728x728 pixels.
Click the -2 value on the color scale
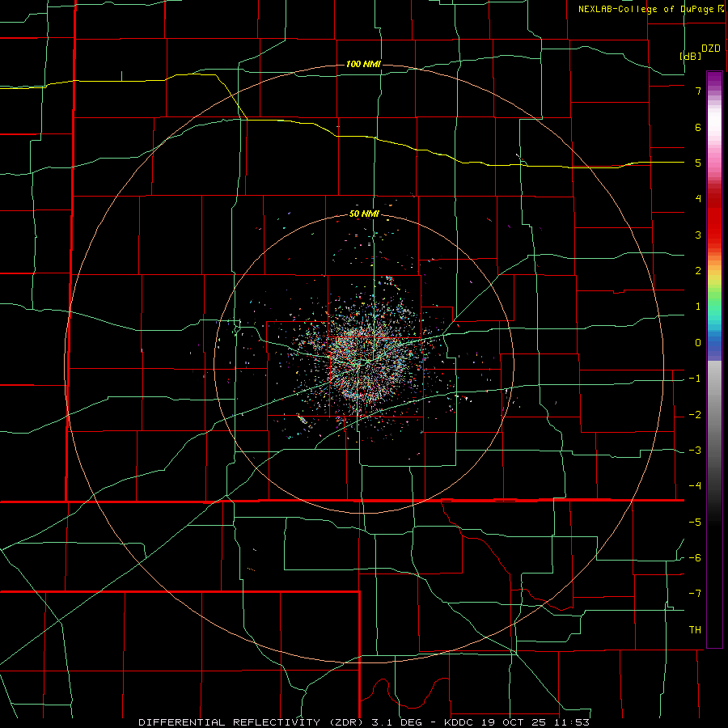point(695,415)
